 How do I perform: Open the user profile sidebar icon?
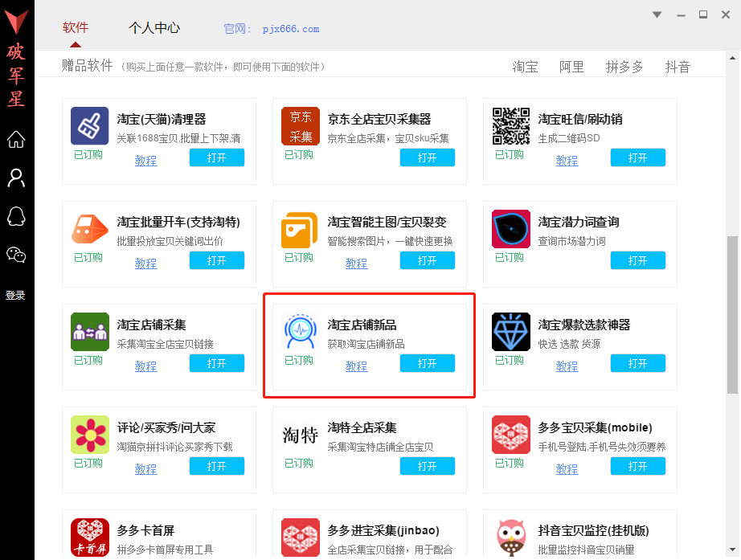pos(16,178)
